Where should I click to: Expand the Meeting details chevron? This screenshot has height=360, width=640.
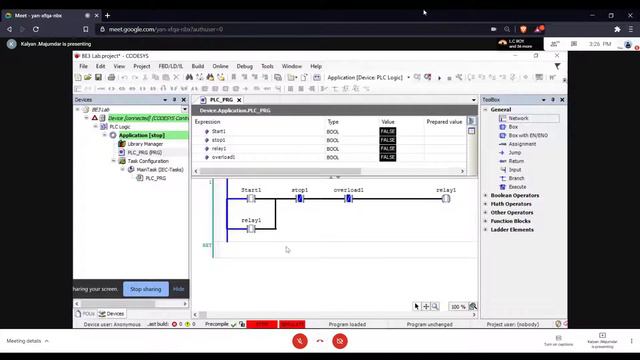pyautogui.click(x=47, y=341)
